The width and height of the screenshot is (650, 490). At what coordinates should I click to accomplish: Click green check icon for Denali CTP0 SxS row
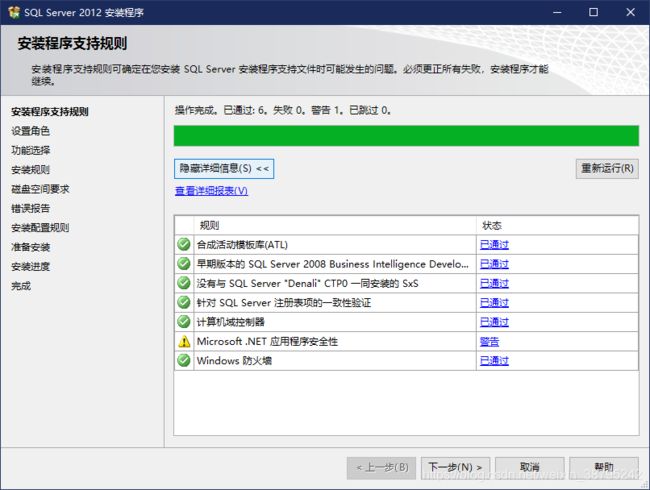(184, 283)
